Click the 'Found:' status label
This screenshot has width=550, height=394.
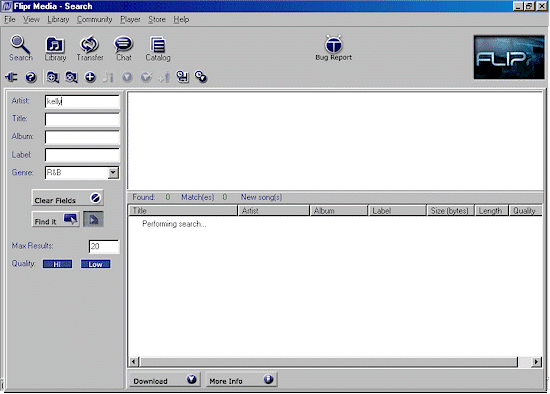[143, 197]
